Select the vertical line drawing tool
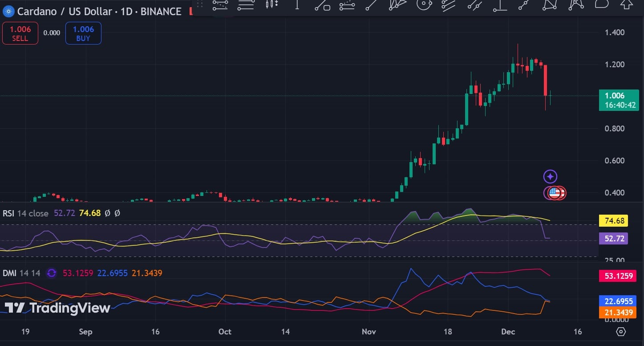This screenshot has width=644, height=346. 297,5
